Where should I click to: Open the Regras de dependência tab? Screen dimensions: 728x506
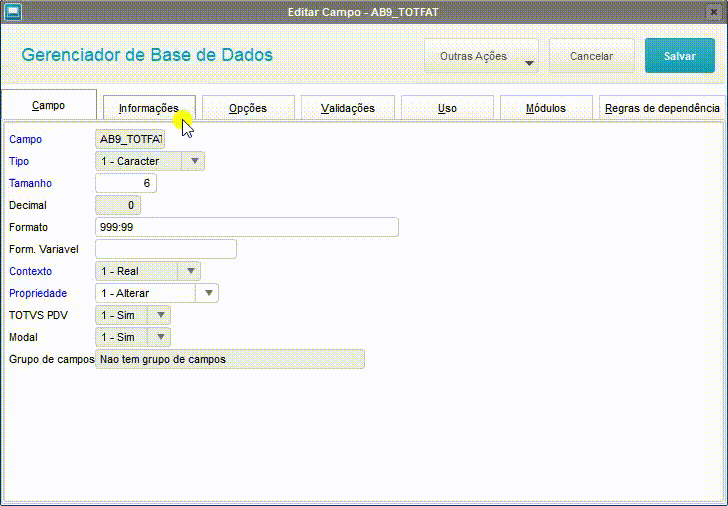tap(662, 108)
